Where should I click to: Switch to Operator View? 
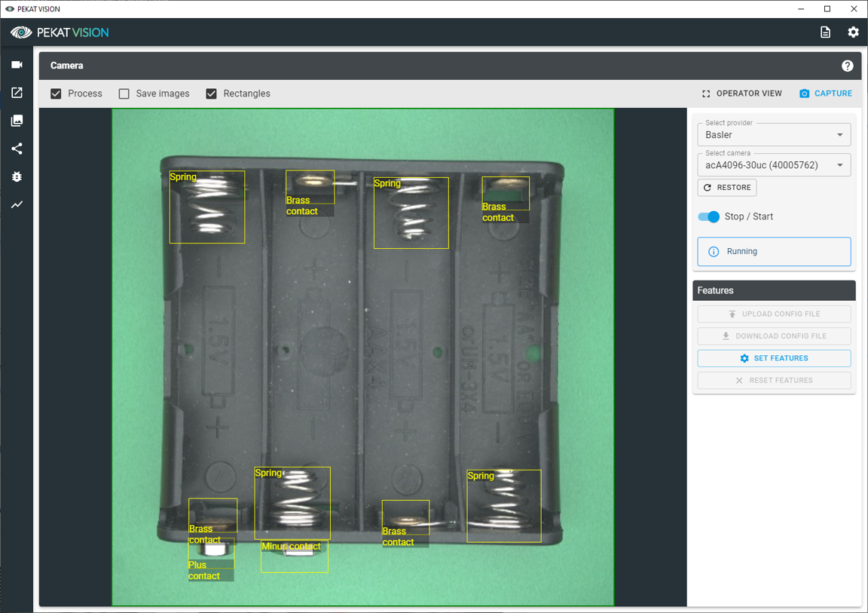(x=741, y=93)
